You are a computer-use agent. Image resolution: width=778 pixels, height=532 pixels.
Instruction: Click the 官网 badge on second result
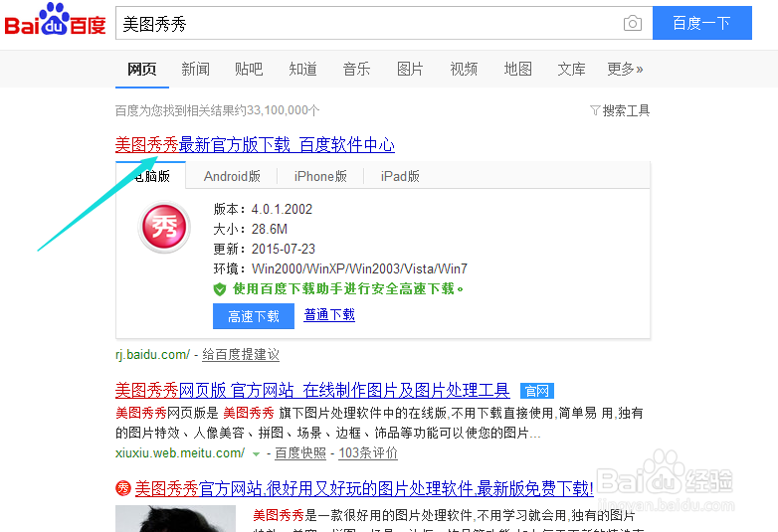coord(537,391)
